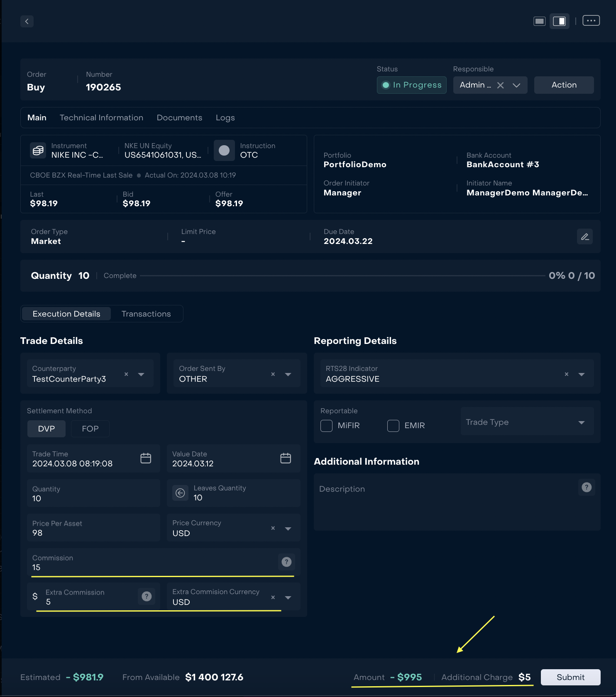Open the Transactions tab
Screen dimensions: 616x697
coord(146,314)
